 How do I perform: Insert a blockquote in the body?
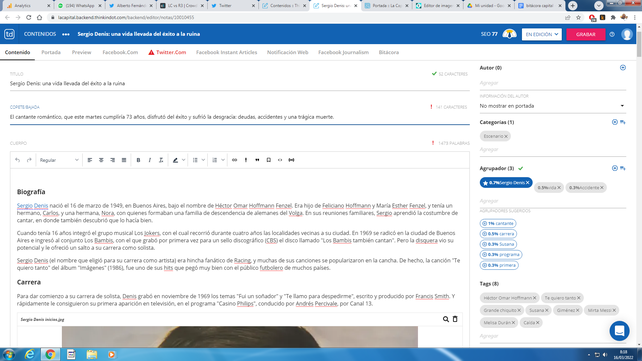point(257,160)
